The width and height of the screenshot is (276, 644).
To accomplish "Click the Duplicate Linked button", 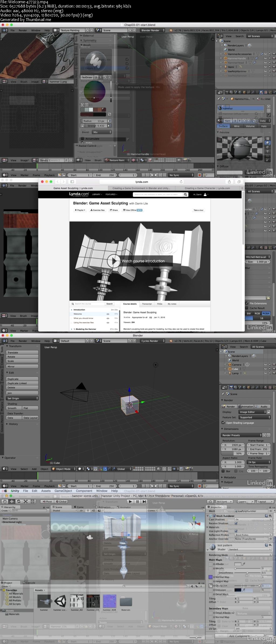I will 22,383.
